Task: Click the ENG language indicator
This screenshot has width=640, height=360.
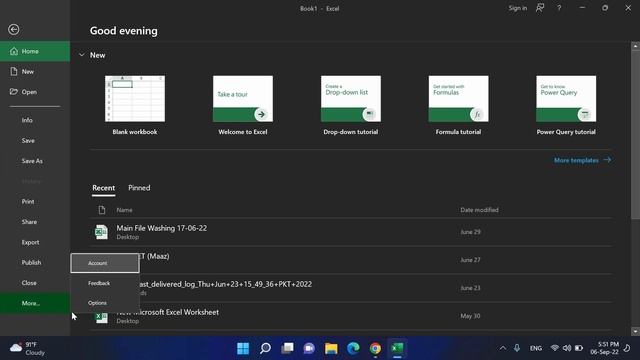Action: click(536, 348)
